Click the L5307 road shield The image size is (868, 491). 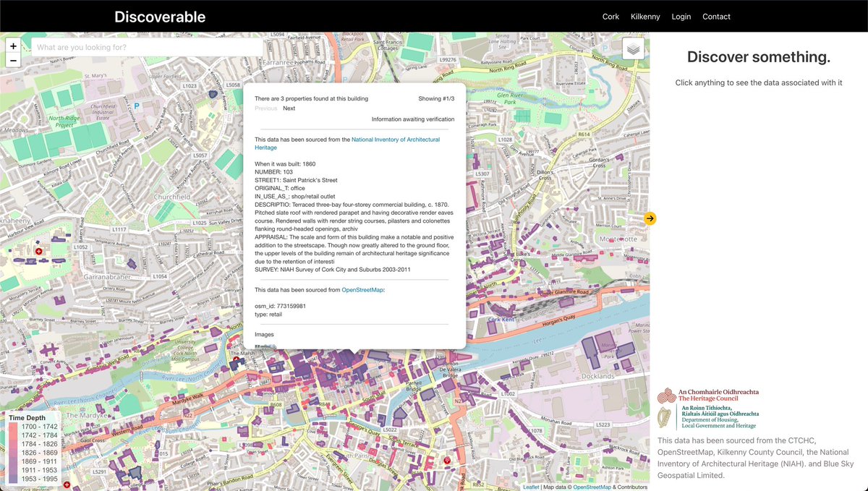point(482,174)
